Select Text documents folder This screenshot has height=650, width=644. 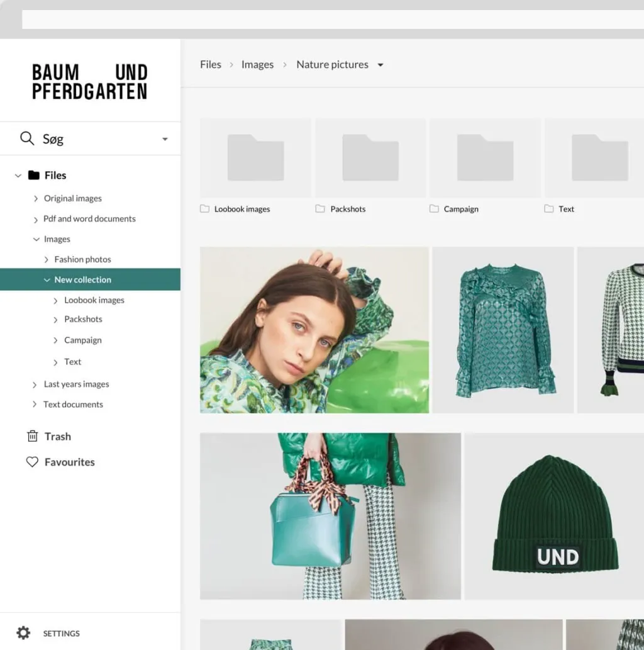tap(74, 404)
